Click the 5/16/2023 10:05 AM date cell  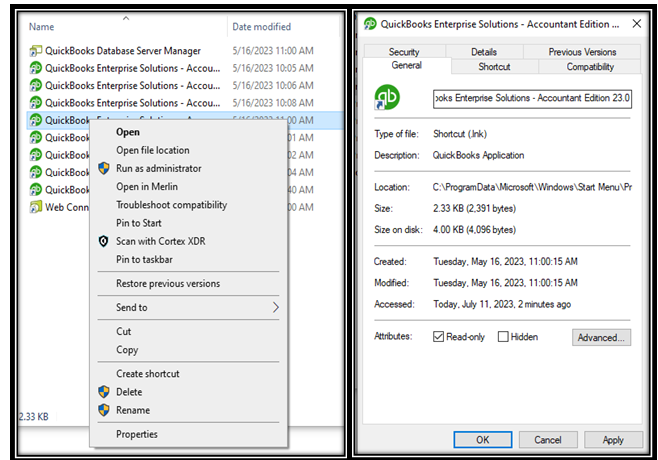click(x=273, y=68)
